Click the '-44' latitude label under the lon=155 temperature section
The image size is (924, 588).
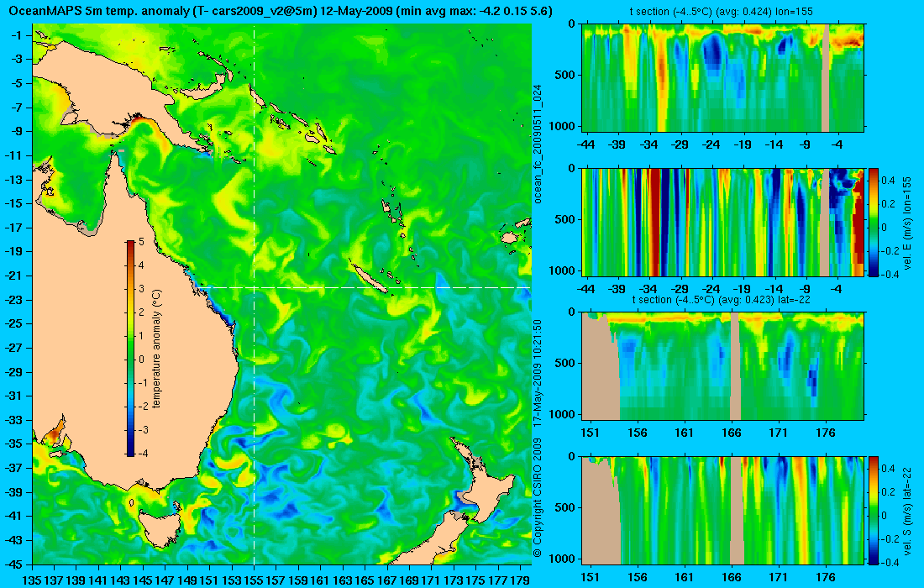[585, 145]
